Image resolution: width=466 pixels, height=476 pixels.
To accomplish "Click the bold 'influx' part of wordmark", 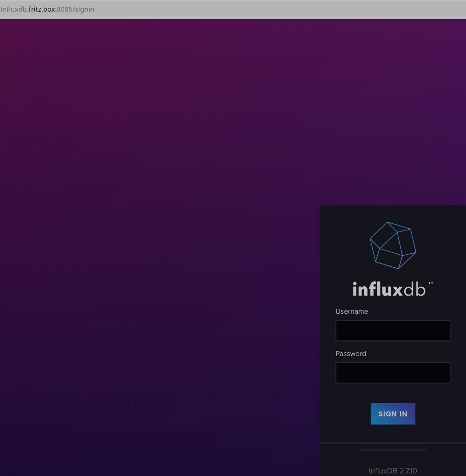I will [377, 289].
